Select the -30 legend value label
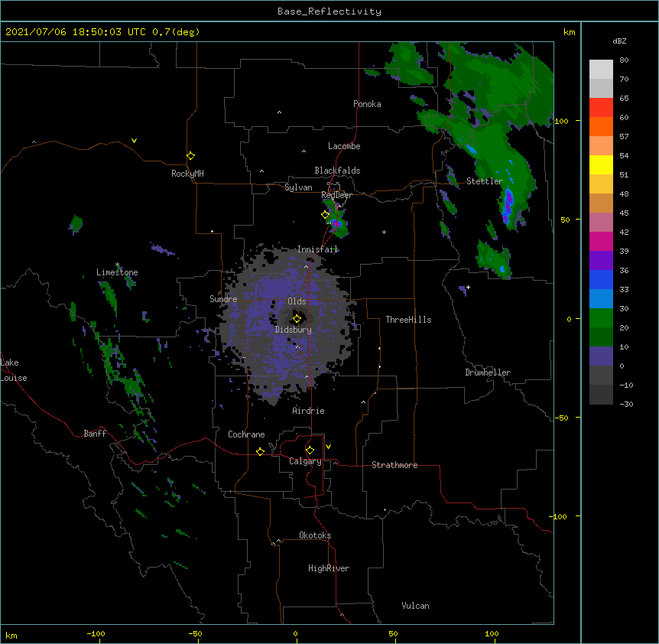The height and width of the screenshot is (644, 659). coord(626,404)
